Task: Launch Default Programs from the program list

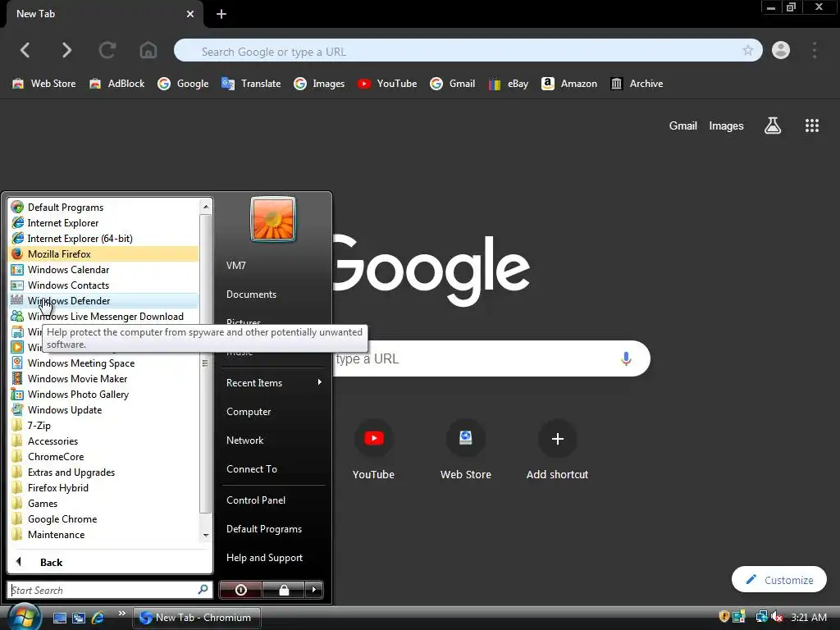Action: point(104,208)
